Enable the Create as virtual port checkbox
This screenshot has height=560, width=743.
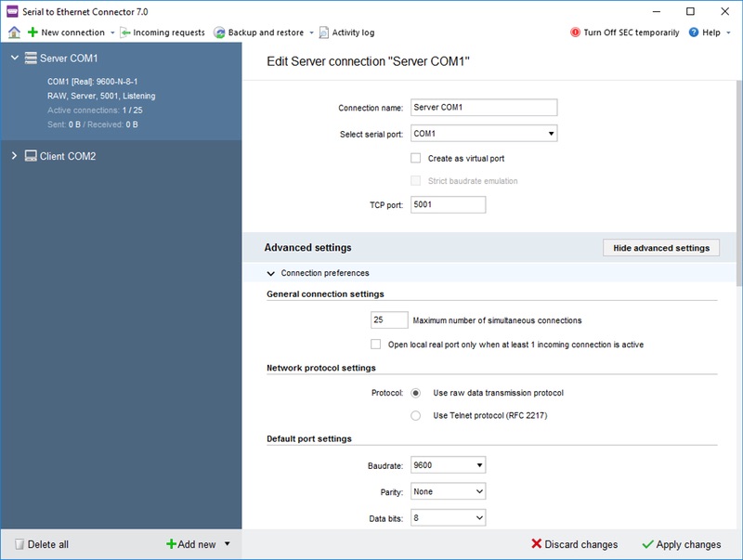pos(415,158)
